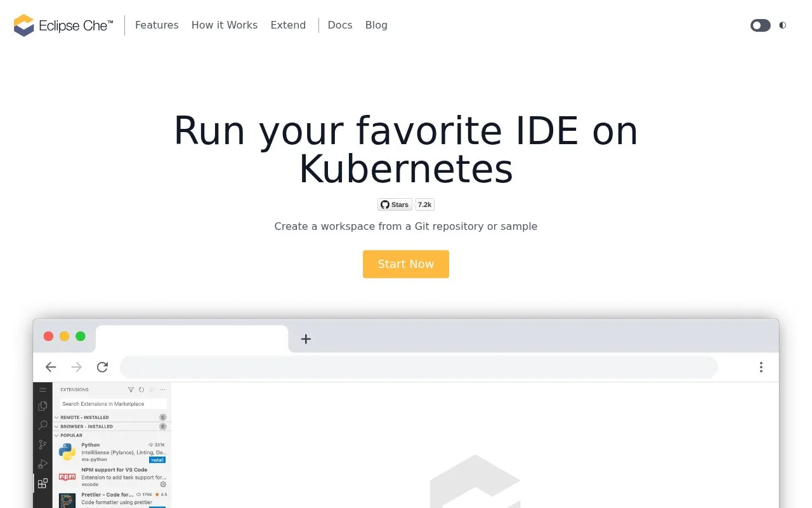The width and height of the screenshot is (812, 508).
Task: Click the Start Now button
Action: [406, 264]
